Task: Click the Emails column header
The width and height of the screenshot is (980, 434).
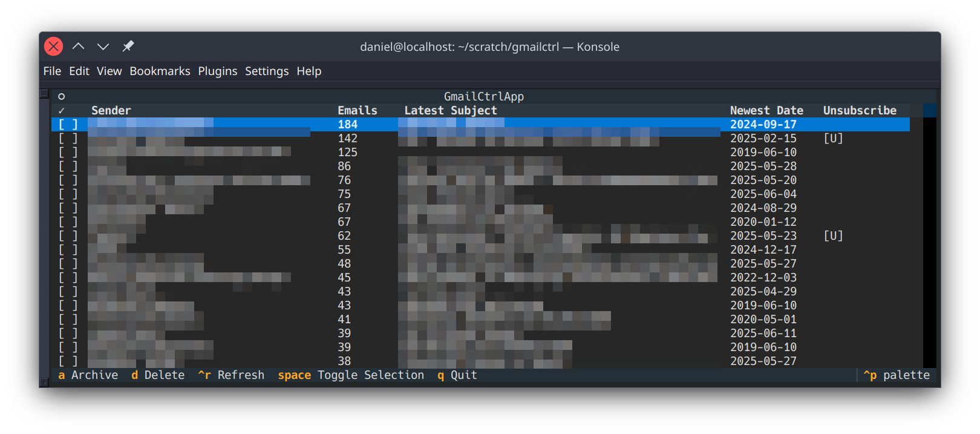Action: [358, 111]
